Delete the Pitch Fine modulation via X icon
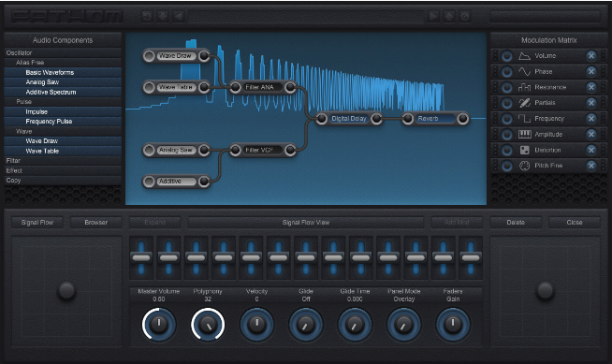 [x=591, y=166]
